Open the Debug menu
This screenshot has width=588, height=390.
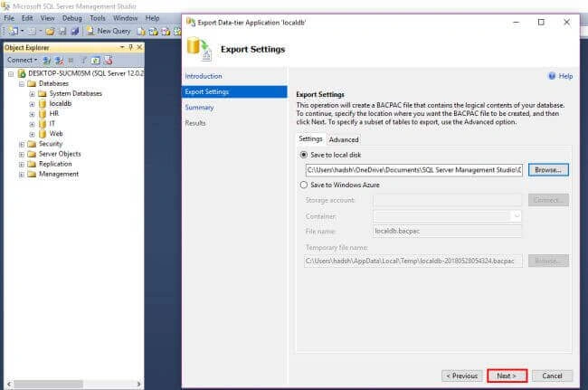(x=72, y=18)
